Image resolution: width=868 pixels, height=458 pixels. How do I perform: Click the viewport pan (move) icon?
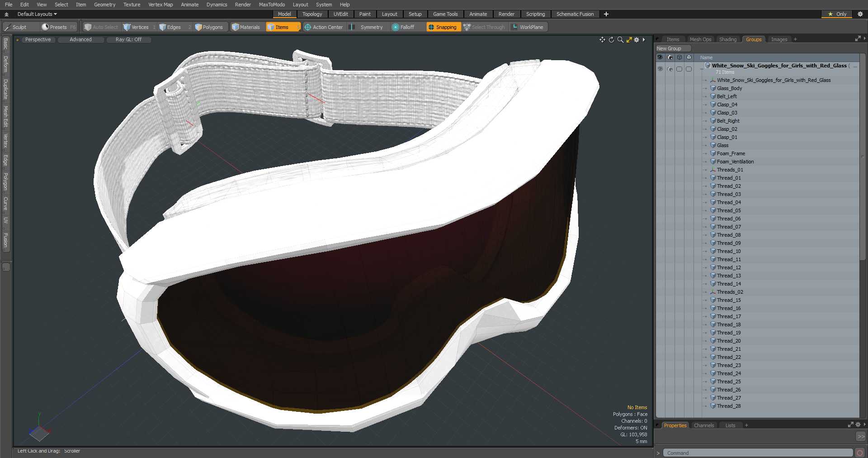coord(602,40)
